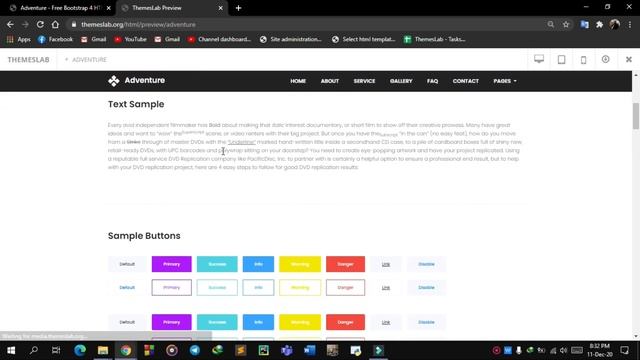Viewport: 640px width, 360px height.
Task: Click the page vertical scrollbar thumb
Action: (636, 116)
